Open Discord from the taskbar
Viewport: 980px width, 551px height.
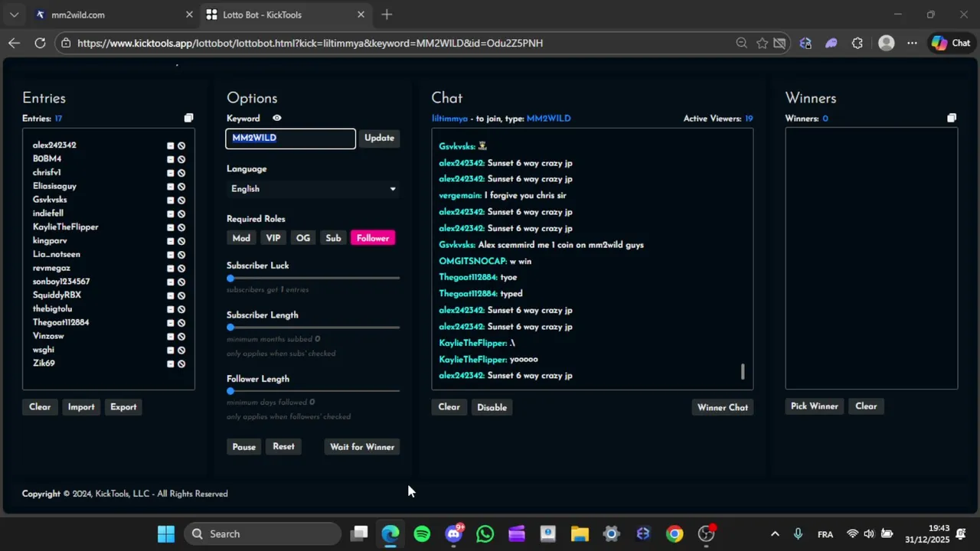pyautogui.click(x=454, y=533)
